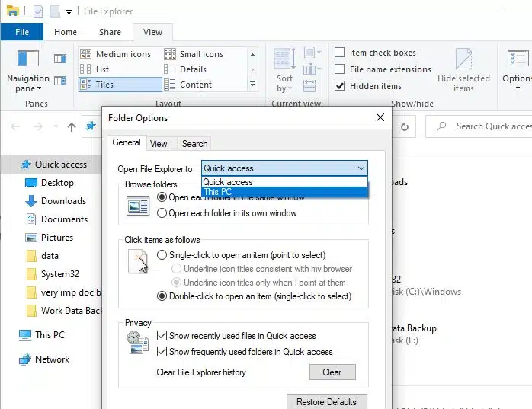
Task: Open the Recent locations dropdown arrow
Action: [56, 127]
